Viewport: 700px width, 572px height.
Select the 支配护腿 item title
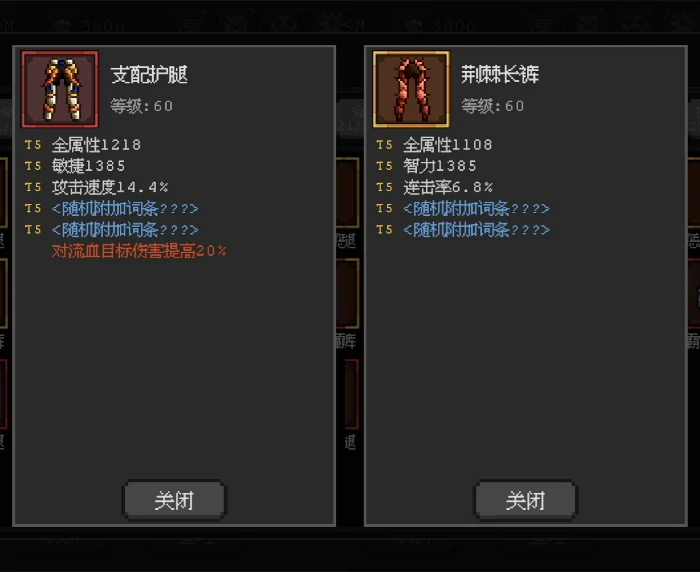click(149, 75)
